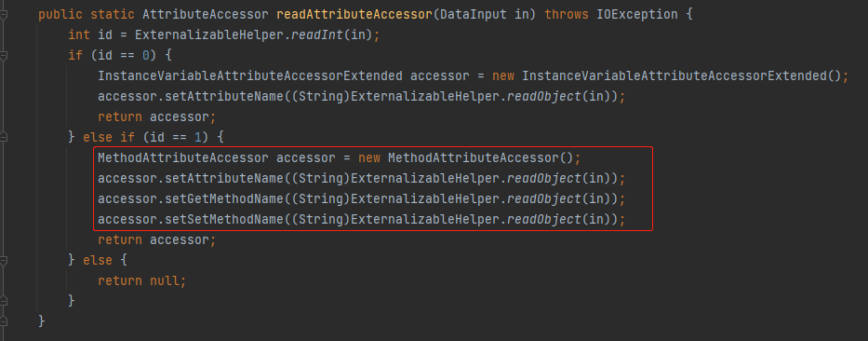Click the AttributeAccessor return type in signature

tap(206, 14)
